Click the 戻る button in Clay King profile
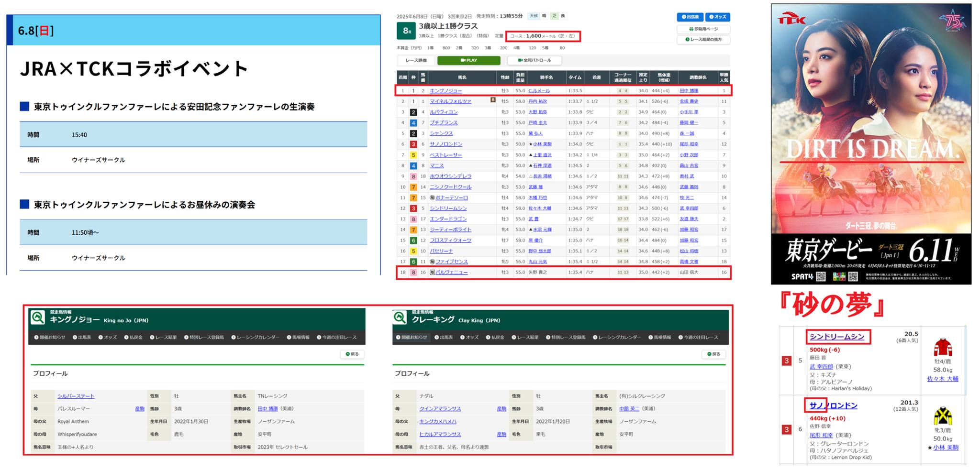The width and height of the screenshot is (980, 470). pos(713,354)
